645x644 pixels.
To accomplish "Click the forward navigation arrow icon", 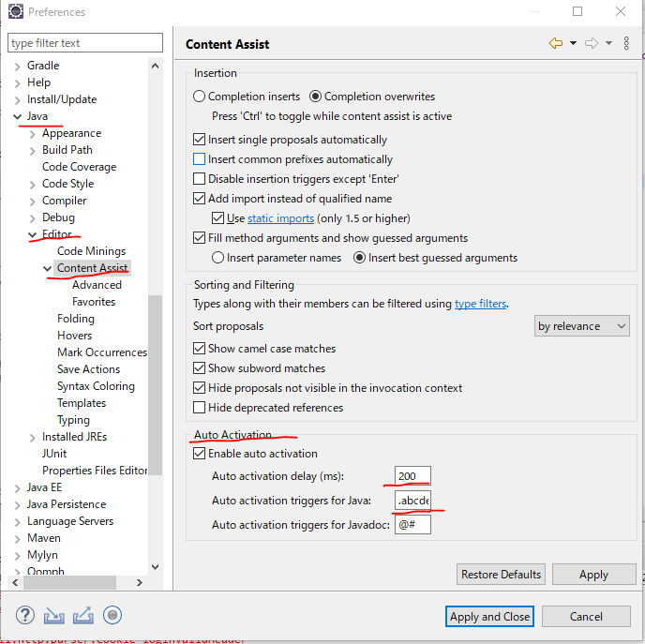I will 592,43.
